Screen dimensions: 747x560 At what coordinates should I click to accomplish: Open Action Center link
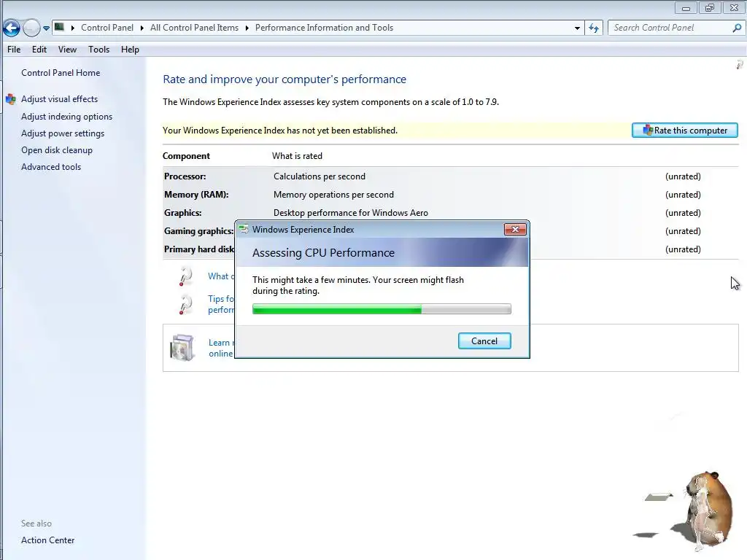point(47,540)
